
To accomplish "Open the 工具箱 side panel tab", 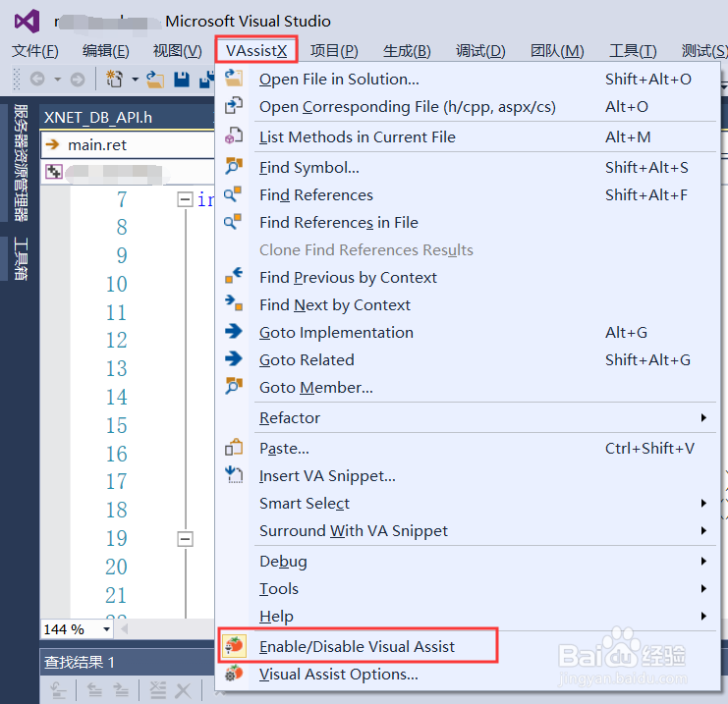I will click(x=21, y=258).
